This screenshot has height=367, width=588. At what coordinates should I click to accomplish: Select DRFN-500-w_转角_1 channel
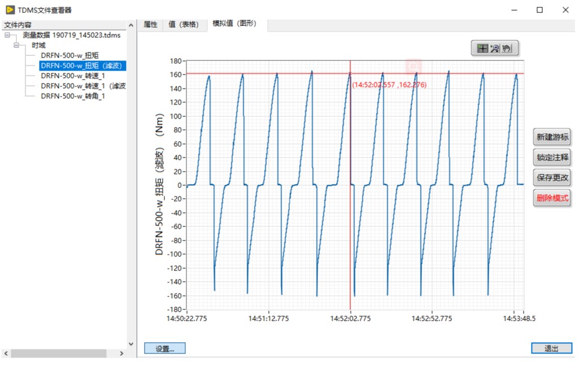click(72, 96)
